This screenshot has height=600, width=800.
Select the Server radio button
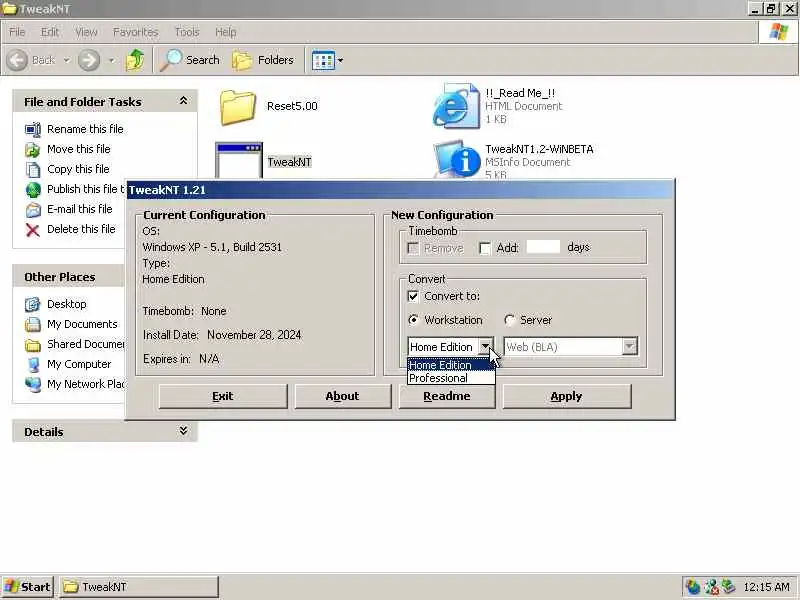pyautogui.click(x=509, y=320)
